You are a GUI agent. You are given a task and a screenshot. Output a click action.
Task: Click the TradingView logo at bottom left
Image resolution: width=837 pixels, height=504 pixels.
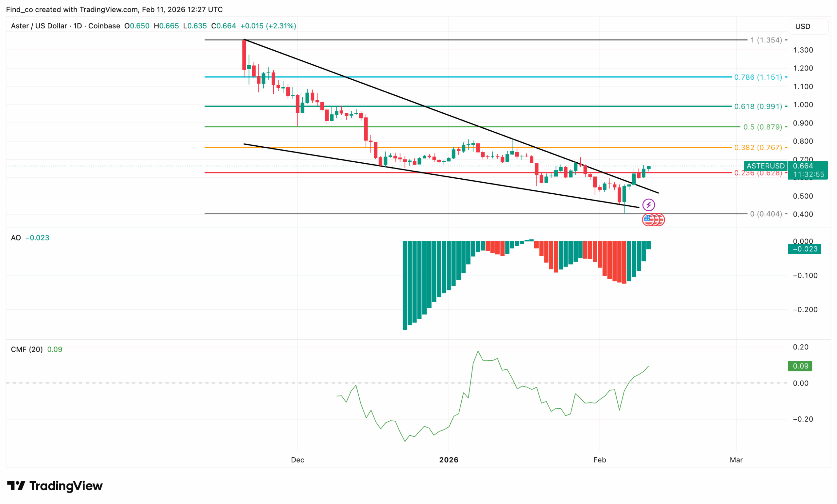[55, 486]
